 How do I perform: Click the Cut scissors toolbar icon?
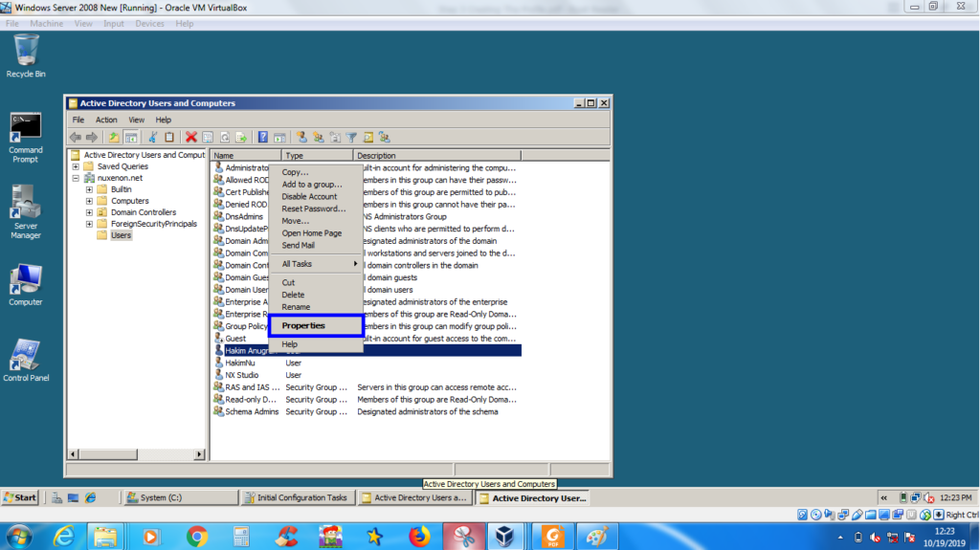[152, 137]
